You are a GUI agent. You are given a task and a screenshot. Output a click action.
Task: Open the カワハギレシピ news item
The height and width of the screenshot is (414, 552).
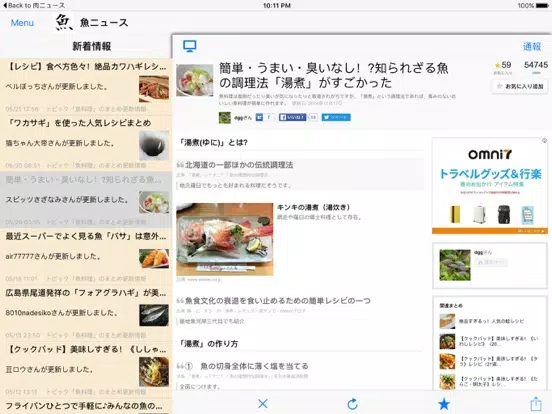tap(86, 87)
